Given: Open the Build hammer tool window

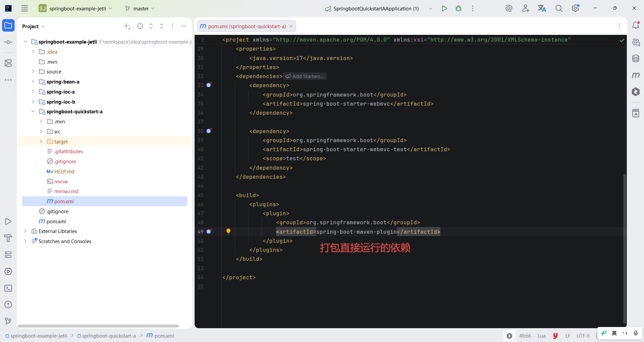Looking at the screenshot, I should click(8, 238).
